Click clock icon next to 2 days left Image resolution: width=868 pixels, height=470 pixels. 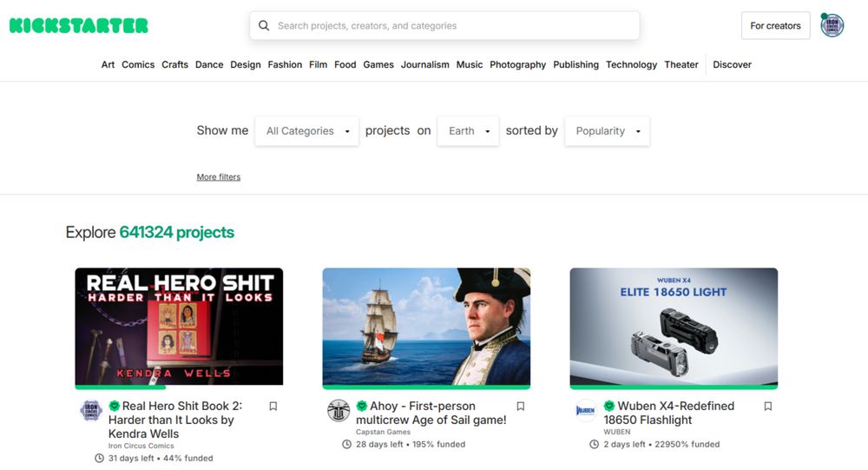click(594, 445)
